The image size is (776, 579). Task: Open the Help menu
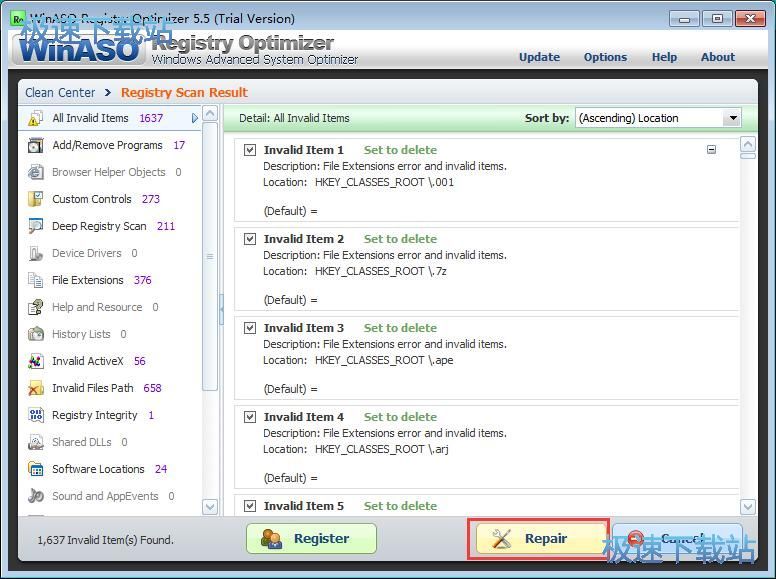click(664, 57)
